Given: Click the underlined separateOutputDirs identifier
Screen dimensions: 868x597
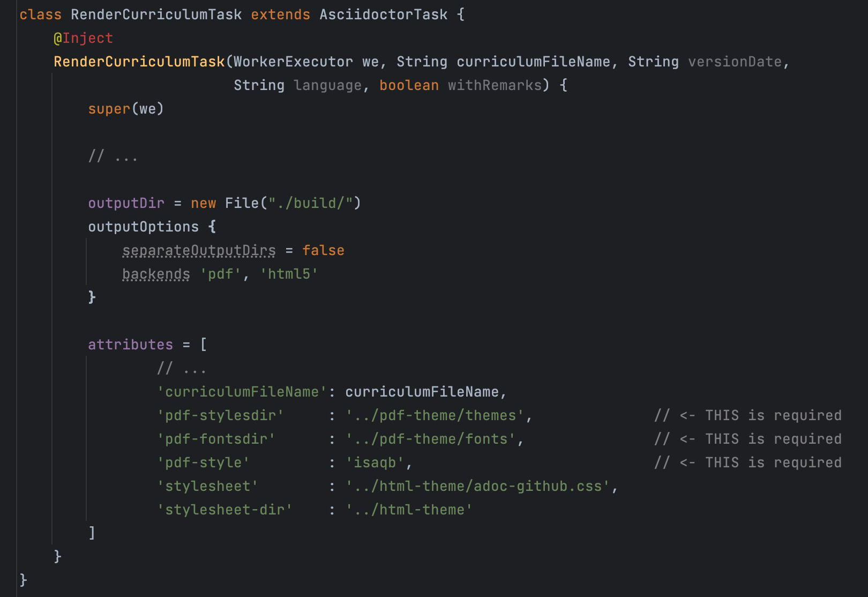Looking at the screenshot, I should click(199, 250).
